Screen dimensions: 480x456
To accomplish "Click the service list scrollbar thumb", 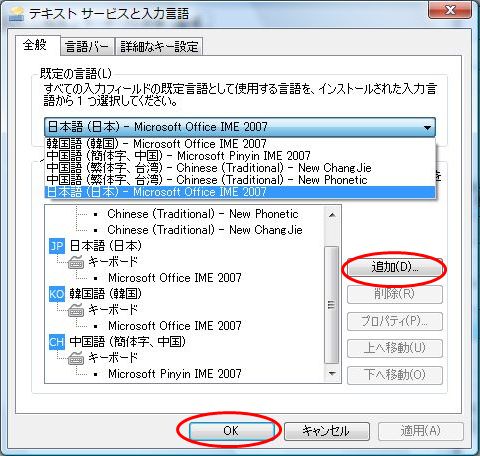I will pyautogui.click(x=332, y=305).
